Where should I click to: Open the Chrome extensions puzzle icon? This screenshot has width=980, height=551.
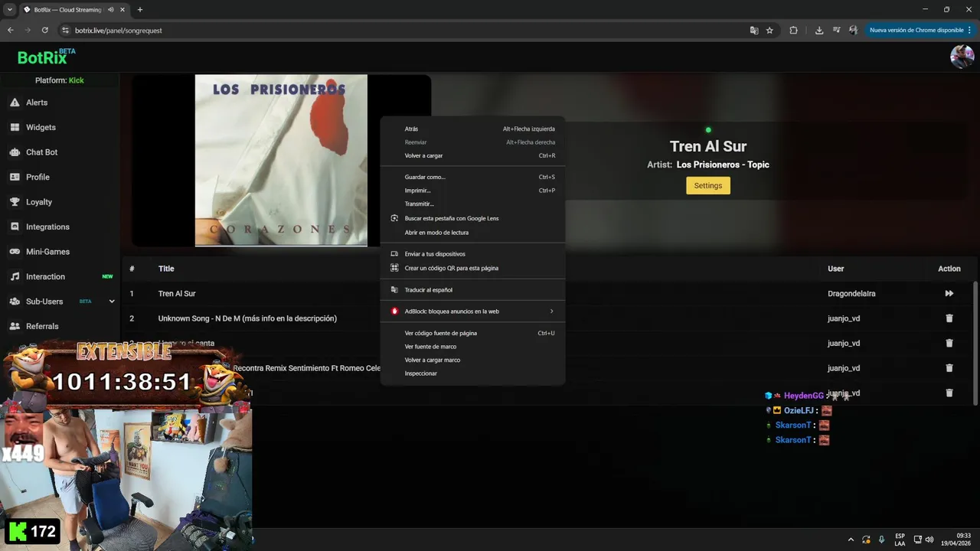[793, 31]
